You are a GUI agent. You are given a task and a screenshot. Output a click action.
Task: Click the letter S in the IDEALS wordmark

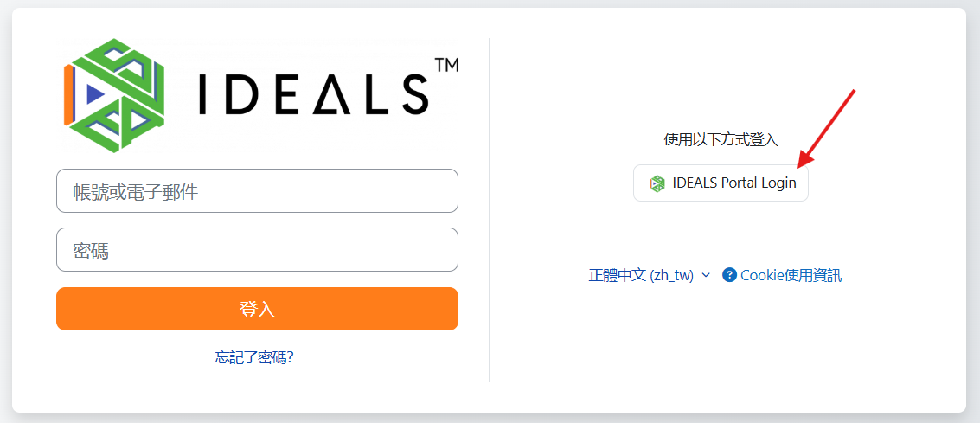(x=411, y=93)
